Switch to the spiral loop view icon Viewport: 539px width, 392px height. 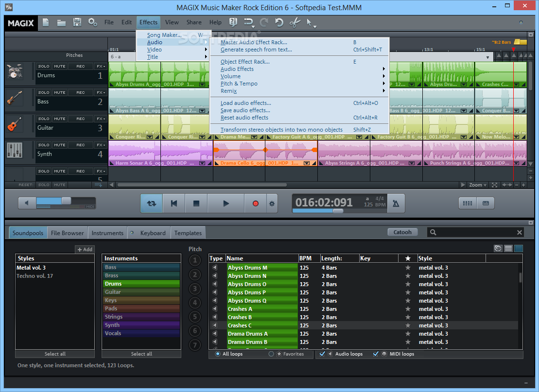tap(498, 248)
